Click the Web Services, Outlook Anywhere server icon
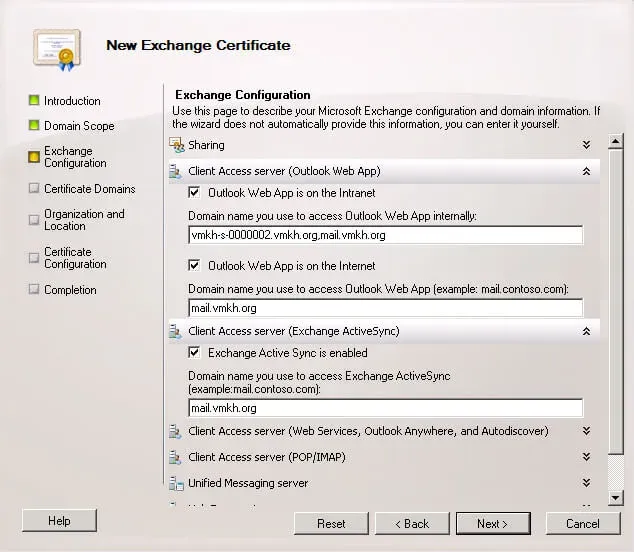The height and width of the screenshot is (552, 634). 175,431
